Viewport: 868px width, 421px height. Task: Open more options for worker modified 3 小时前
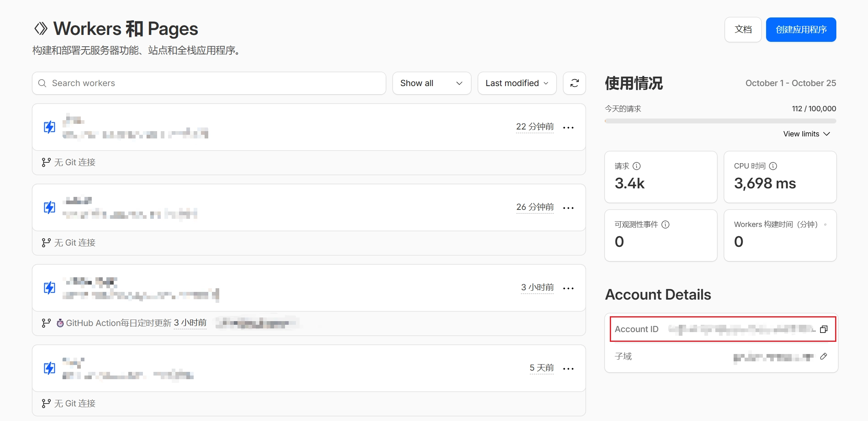[568, 288]
